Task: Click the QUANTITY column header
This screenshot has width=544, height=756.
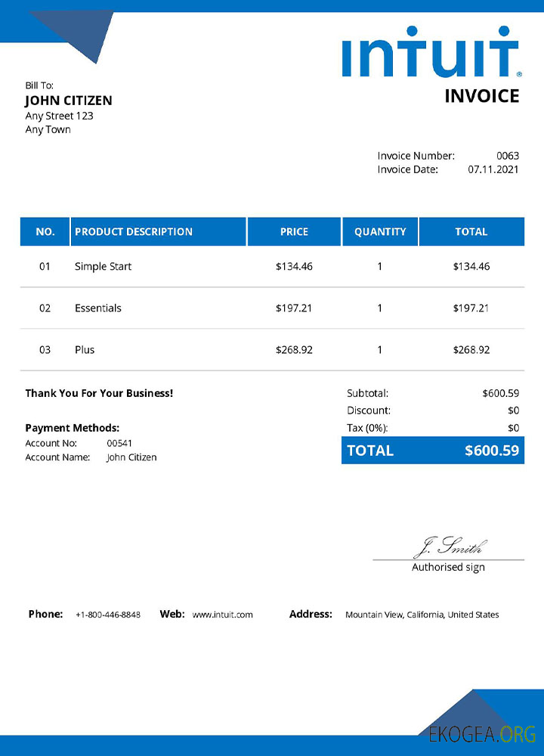Action: 380,232
